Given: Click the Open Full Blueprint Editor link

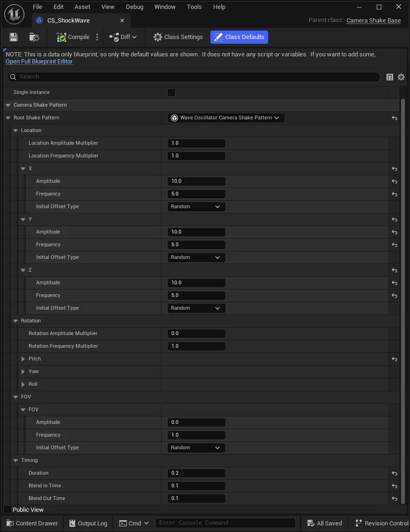Looking at the screenshot, I should coord(39,62).
